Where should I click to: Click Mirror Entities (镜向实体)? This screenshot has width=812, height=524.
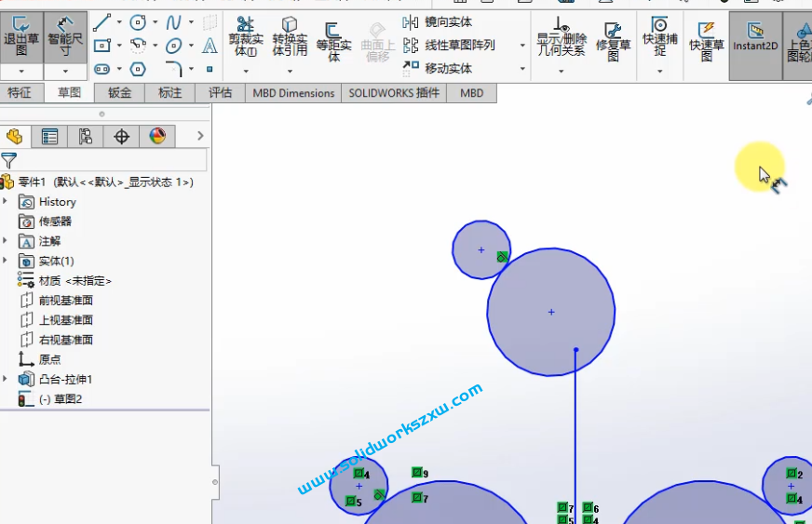(x=438, y=22)
